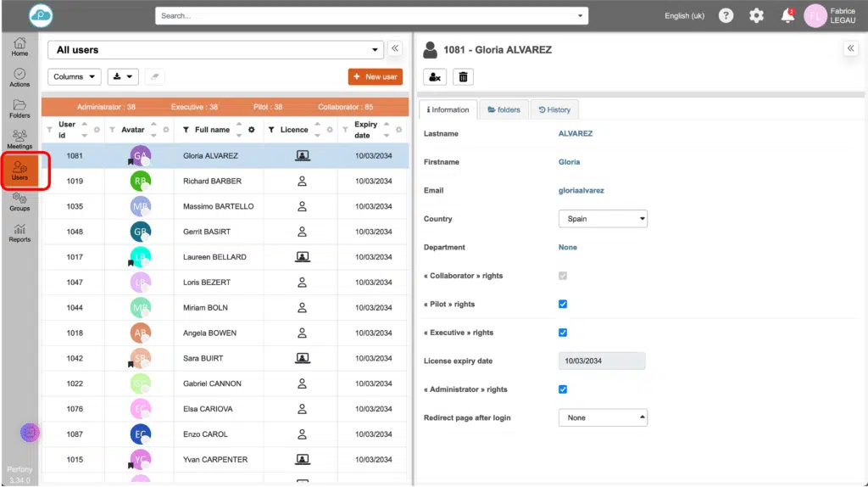Screen dimensions: 868x487
Task: Click the deactivate user icon button
Action: coord(435,77)
